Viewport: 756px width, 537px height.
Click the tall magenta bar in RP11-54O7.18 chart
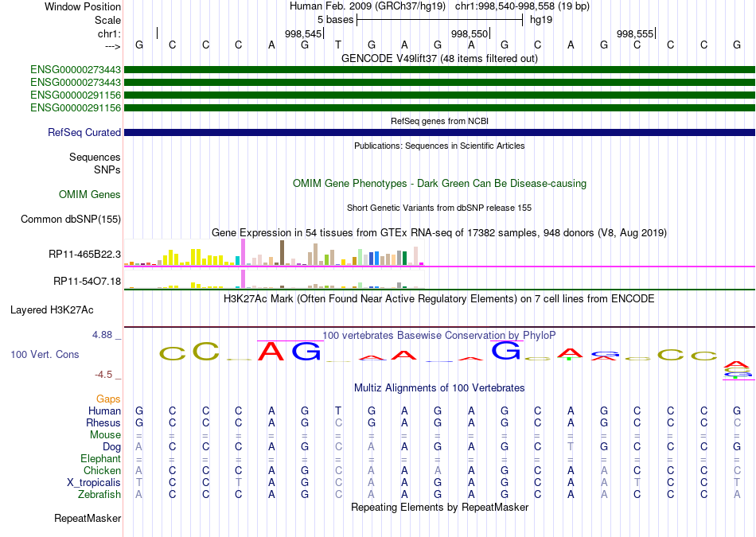243,279
